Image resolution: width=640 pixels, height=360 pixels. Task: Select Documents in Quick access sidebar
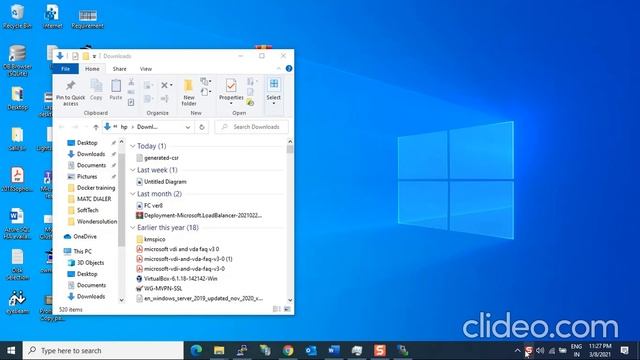pyautogui.click(x=91, y=165)
